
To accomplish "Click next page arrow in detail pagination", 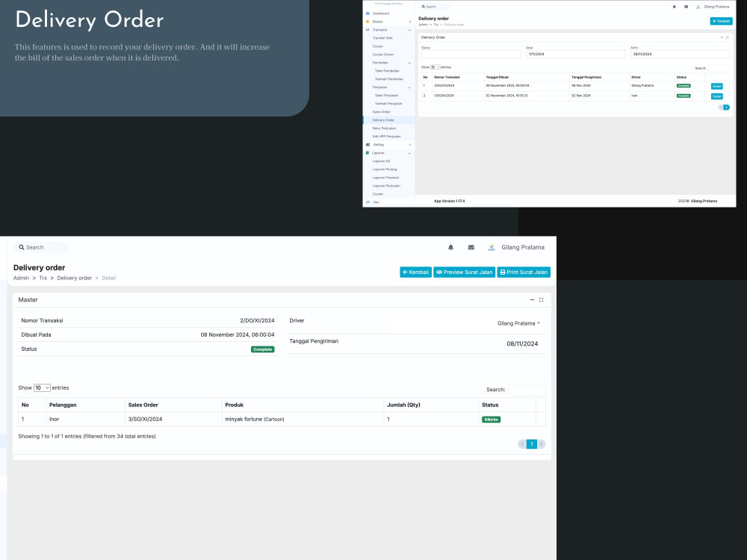I will click(x=541, y=444).
